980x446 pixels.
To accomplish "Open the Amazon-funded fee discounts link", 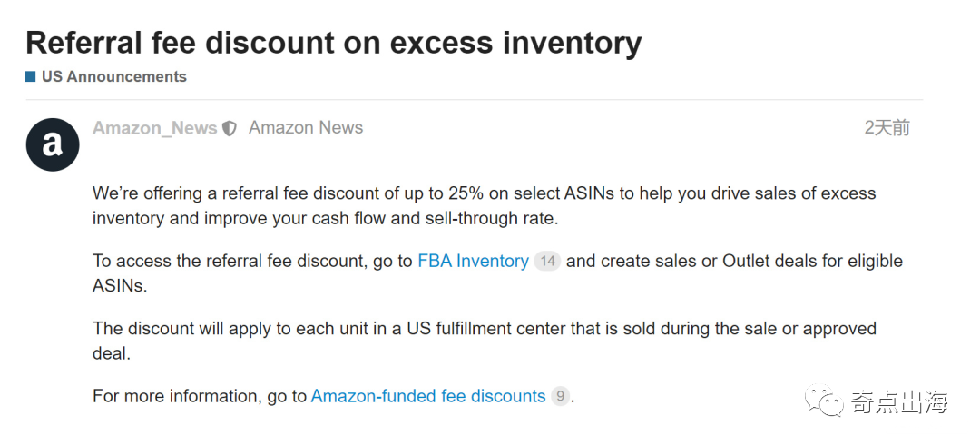I will tap(428, 396).
